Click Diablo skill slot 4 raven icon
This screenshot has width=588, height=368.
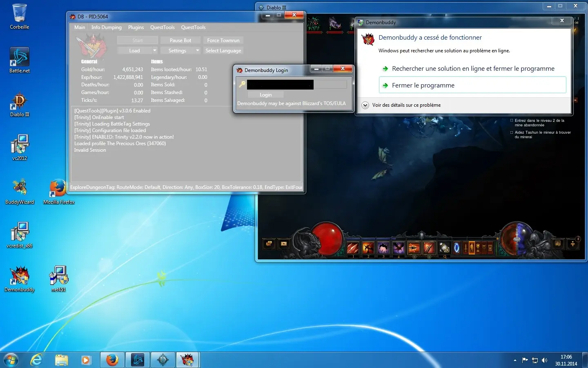(x=398, y=247)
